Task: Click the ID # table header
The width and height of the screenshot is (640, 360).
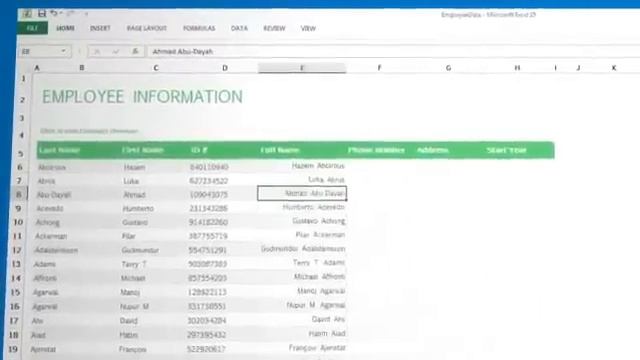Action: (x=199, y=150)
